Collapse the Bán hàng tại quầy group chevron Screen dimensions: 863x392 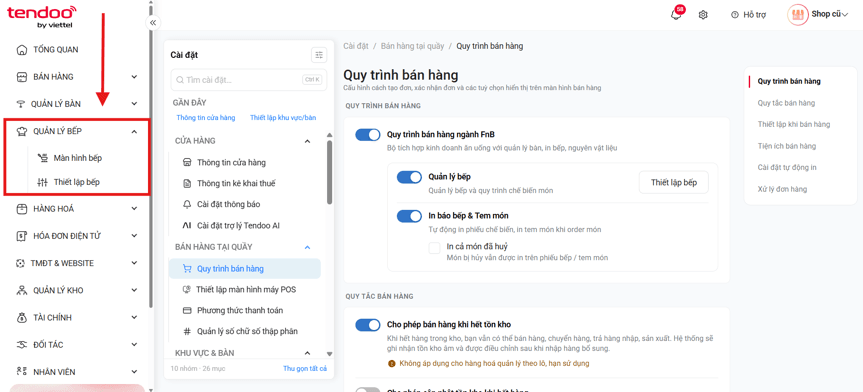[x=308, y=247]
